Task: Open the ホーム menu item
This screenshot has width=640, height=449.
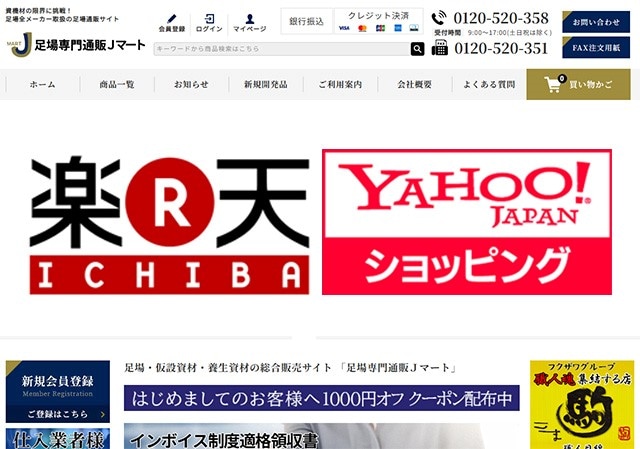Action: (x=42, y=85)
